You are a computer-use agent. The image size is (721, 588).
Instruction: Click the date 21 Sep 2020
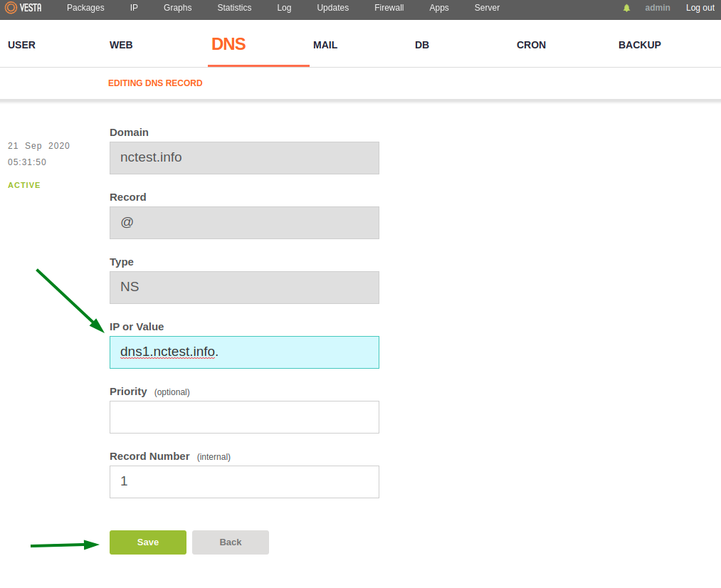(38, 146)
